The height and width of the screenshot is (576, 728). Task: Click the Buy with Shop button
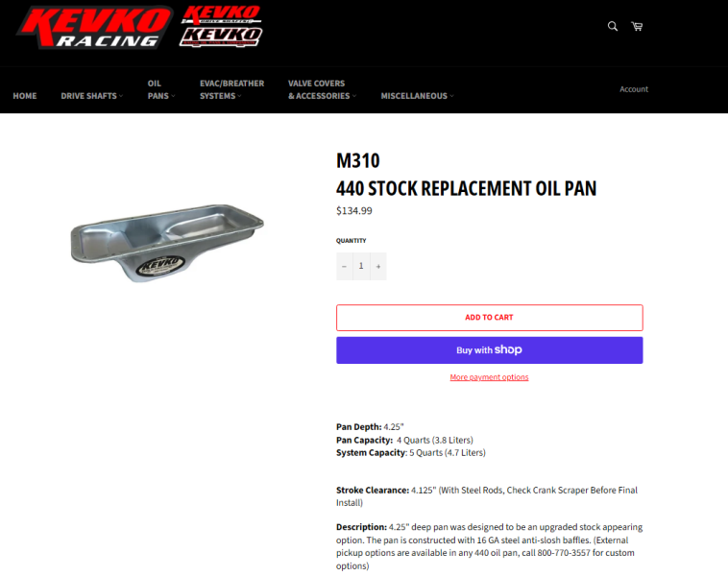coord(490,350)
